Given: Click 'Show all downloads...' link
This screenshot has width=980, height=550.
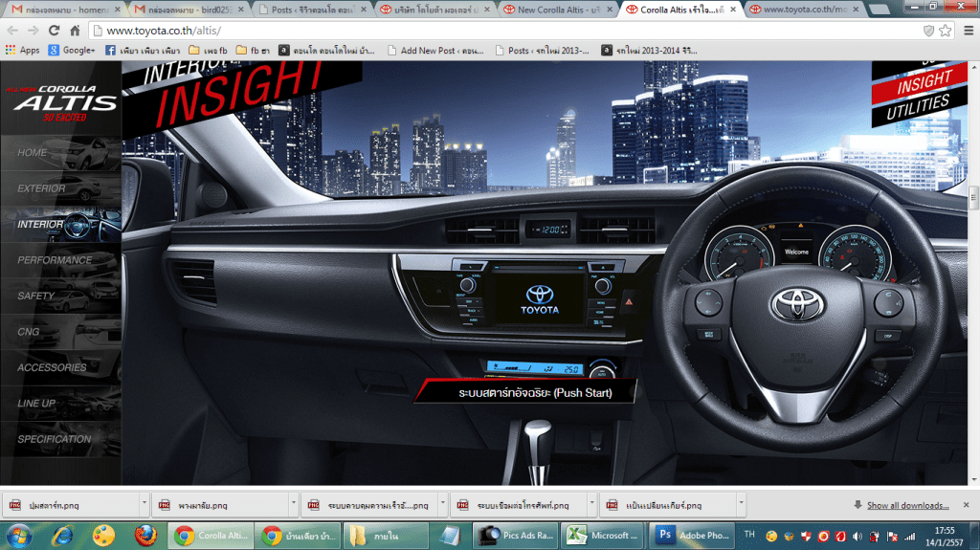Looking at the screenshot, I should point(907,505).
